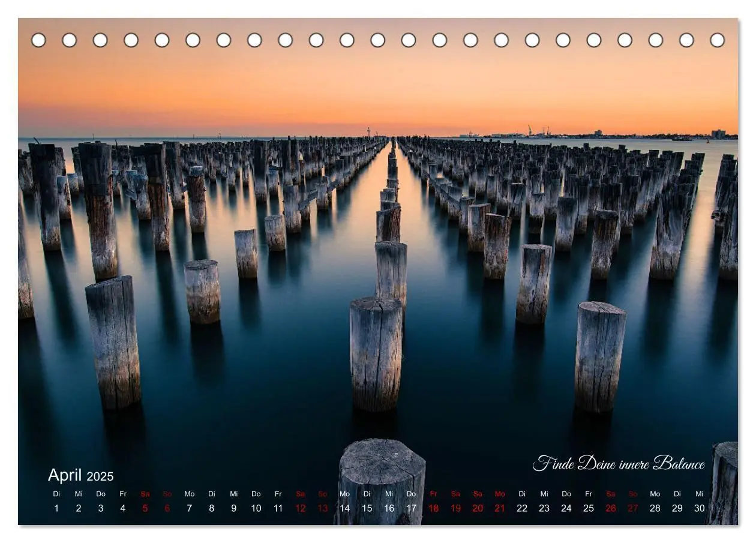Click day 25 in the calendar row
The height and width of the screenshot is (543, 756).
(589, 508)
